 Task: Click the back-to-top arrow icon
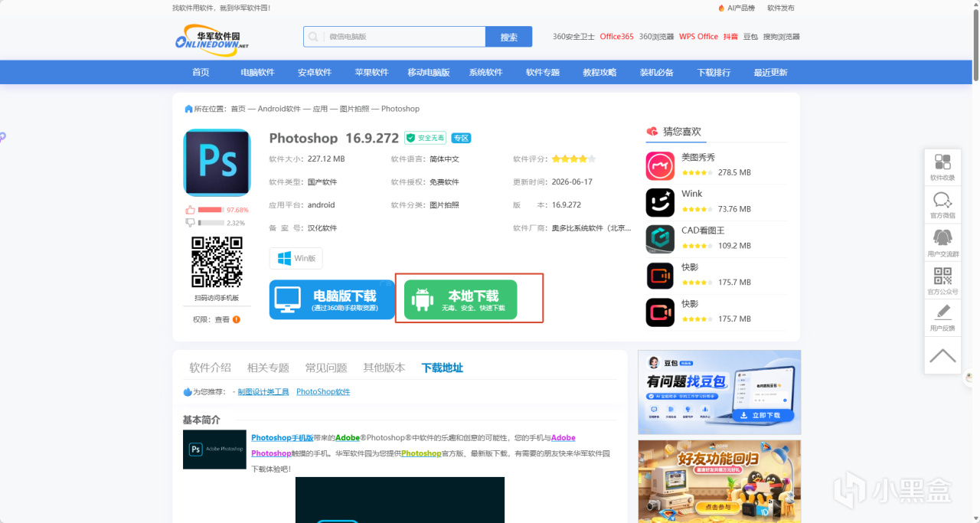(x=942, y=355)
